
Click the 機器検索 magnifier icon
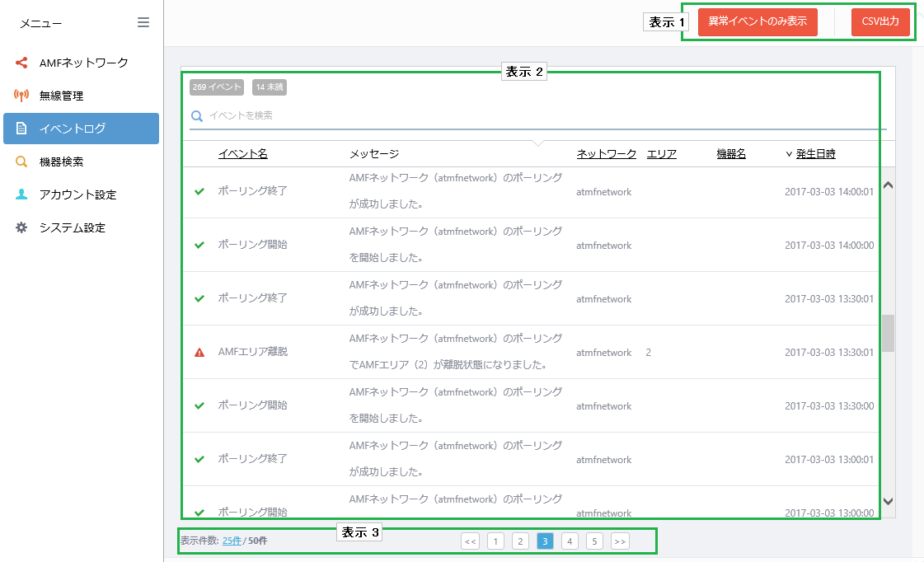click(21, 162)
